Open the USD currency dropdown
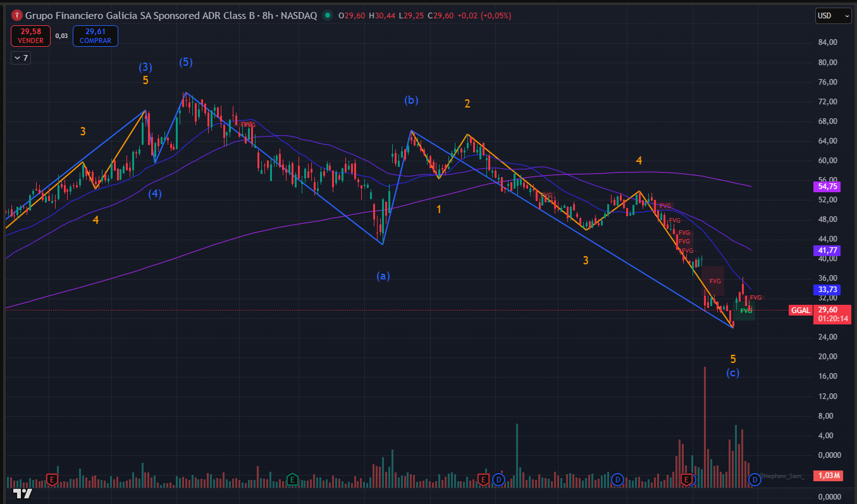 pyautogui.click(x=833, y=16)
